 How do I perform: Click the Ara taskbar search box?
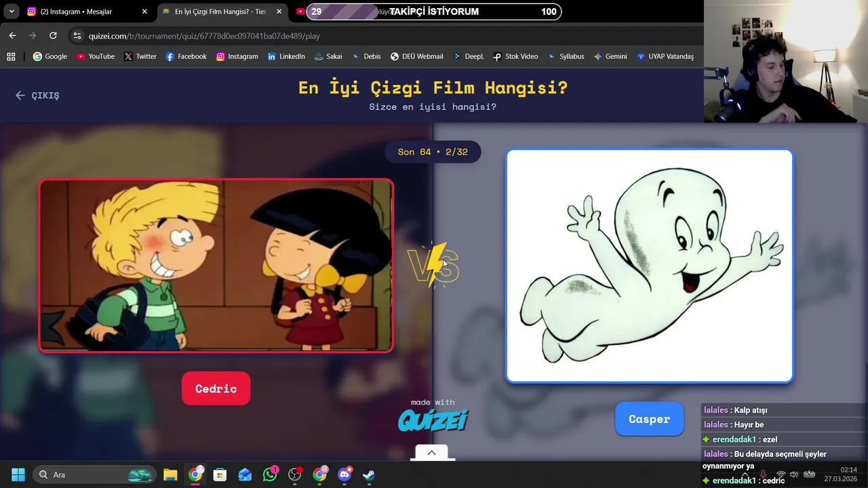[95, 474]
